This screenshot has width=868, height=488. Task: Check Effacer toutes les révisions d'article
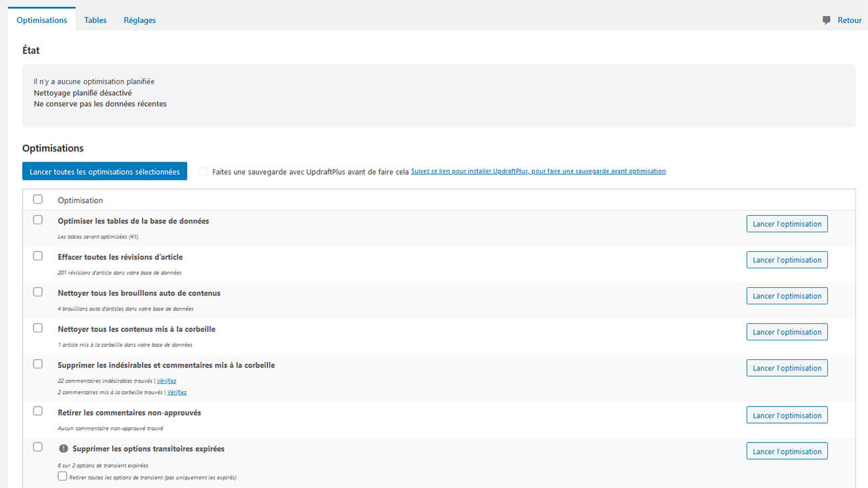click(x=38, y=256)
